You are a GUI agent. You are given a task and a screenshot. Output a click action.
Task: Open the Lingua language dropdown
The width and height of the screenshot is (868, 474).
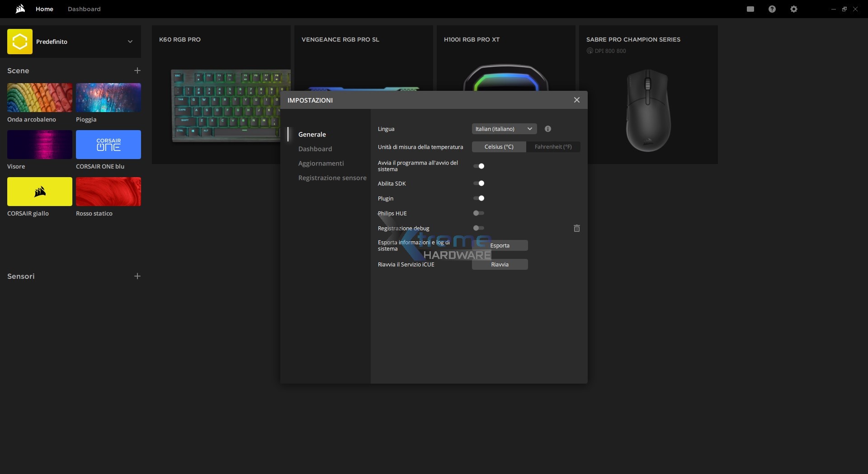504,129
